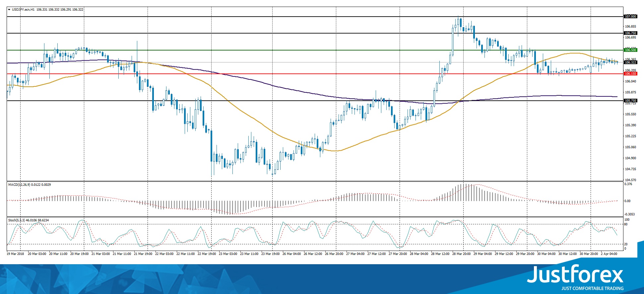Click the 30 Mar 04:00 time label
This screenshot has height=294, width=644.
[546, 254]
